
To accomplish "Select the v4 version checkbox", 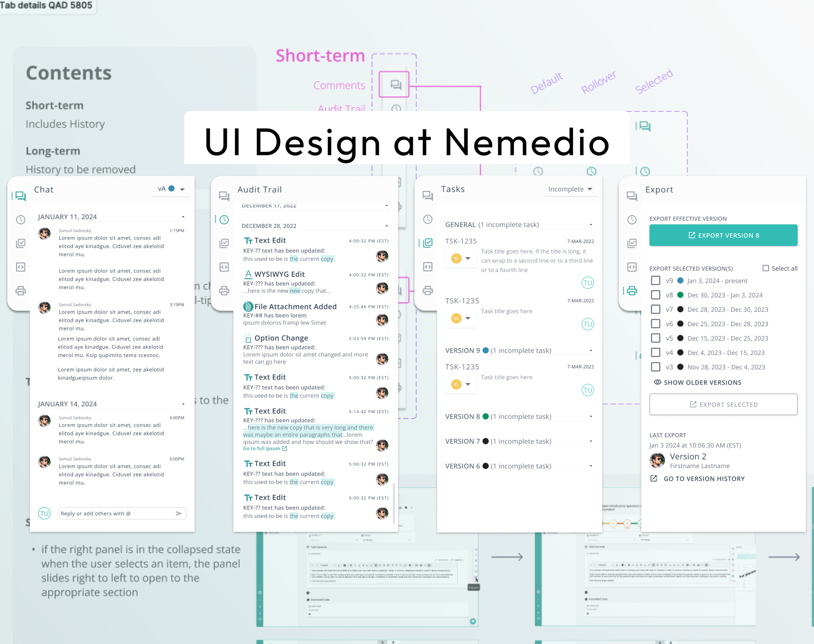I will click(655, 352).
